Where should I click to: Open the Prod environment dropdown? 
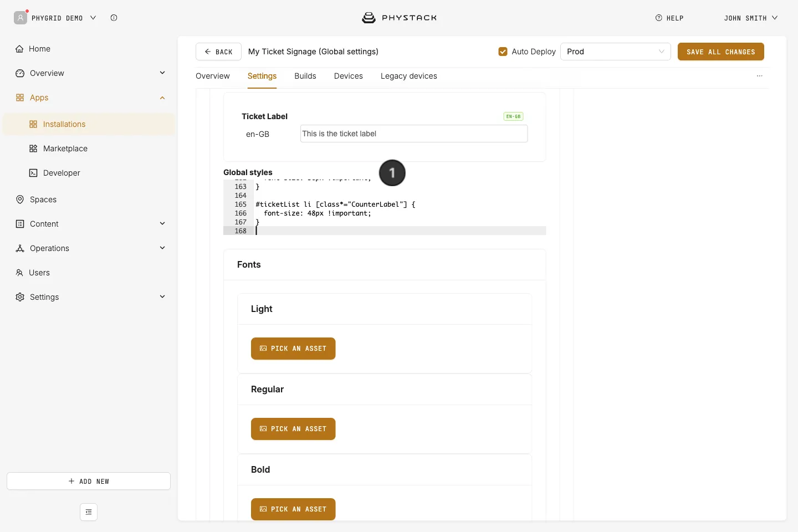pyautogui.click(x=616, y=52)
